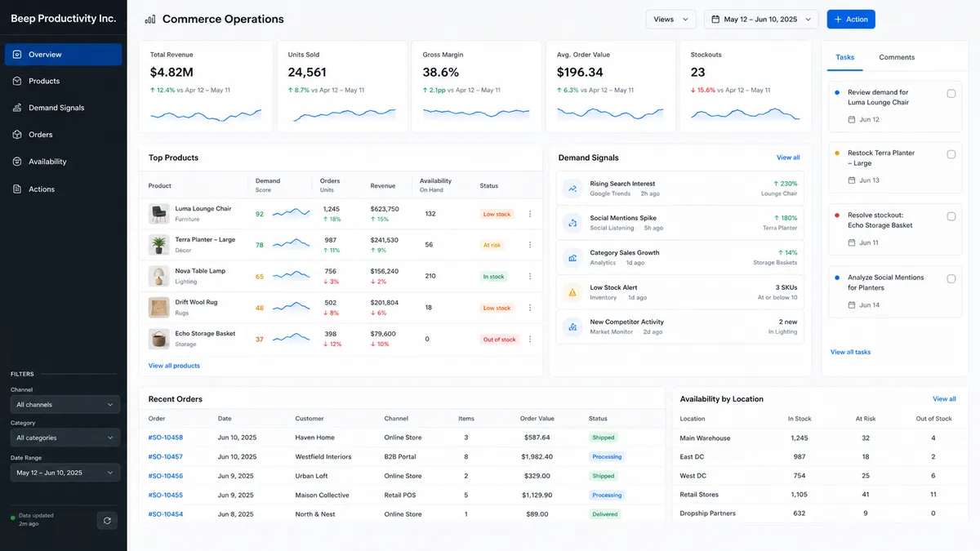The width and height of the screenshot is (980, 551).
Task: Open the Views dropdown
Action: click(x=670, y=20)
